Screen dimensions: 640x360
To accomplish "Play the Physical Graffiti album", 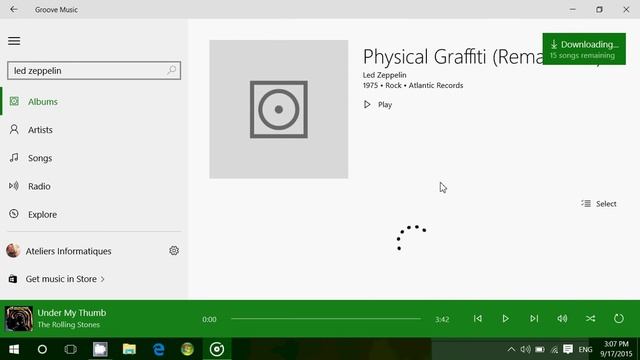I will click(378, 104).
